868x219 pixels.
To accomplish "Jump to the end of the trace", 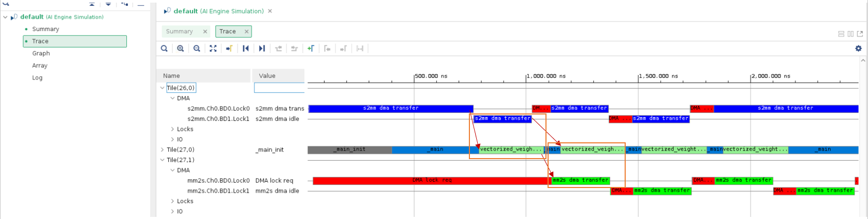I will click(262, 48).
